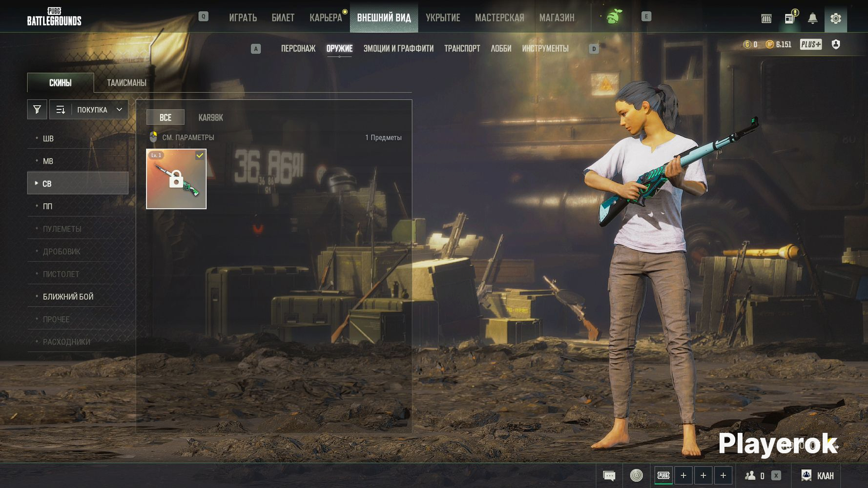
Task: Click the BP currency icon
Action: click(x=770, y=44)
